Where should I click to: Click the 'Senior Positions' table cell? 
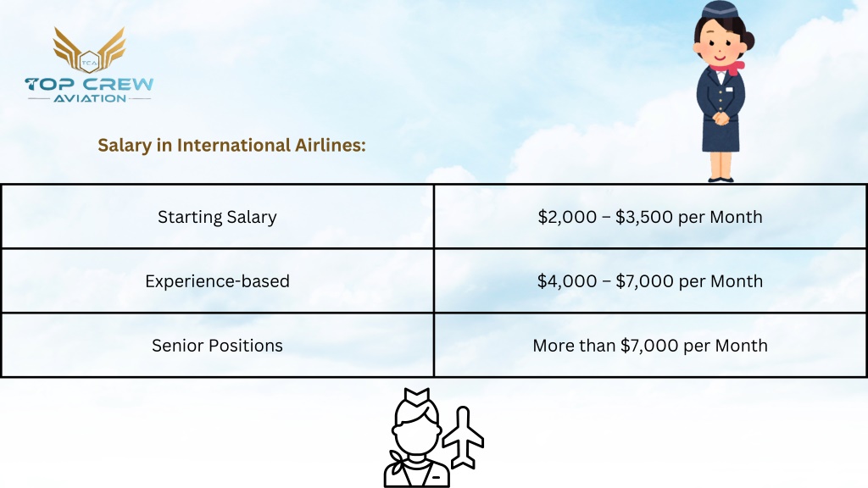218,346
